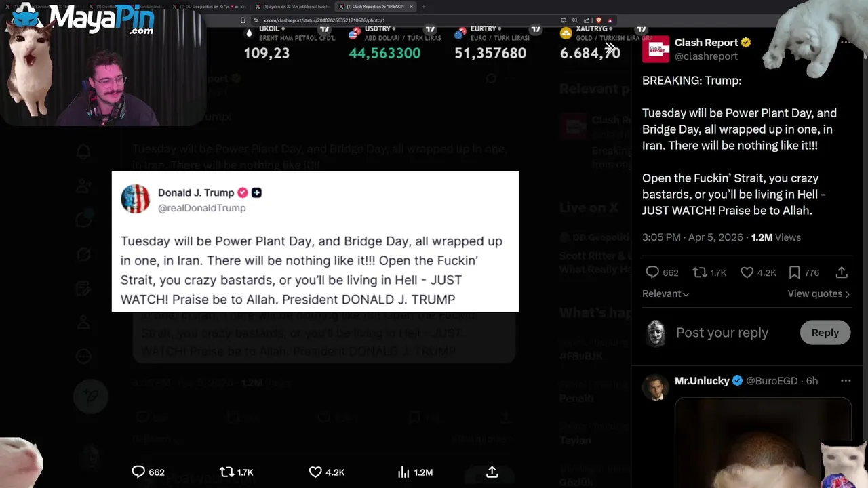Click the Post your reply field

pyautogui.click(x=722, y=333)
